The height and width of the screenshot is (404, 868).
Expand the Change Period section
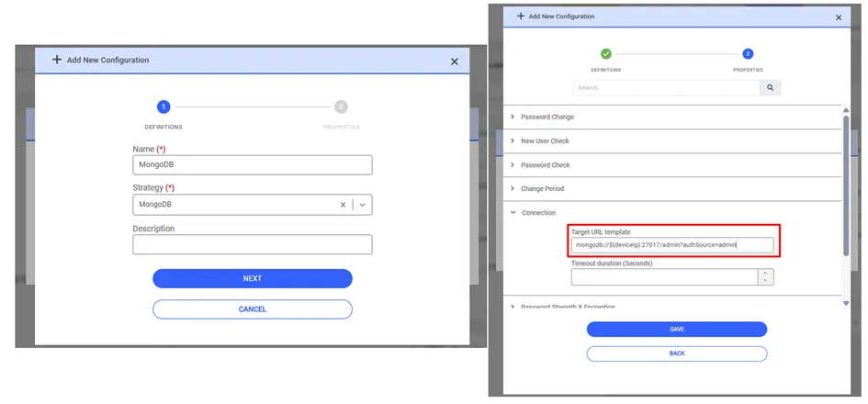coord(672,189)
